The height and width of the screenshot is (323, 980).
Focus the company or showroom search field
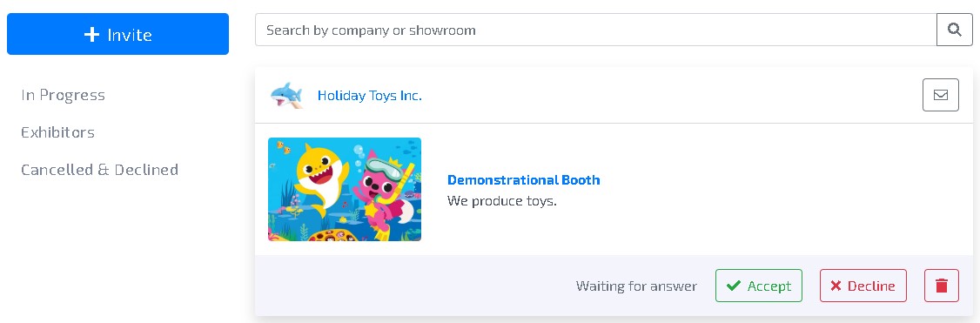click(595, 30)
